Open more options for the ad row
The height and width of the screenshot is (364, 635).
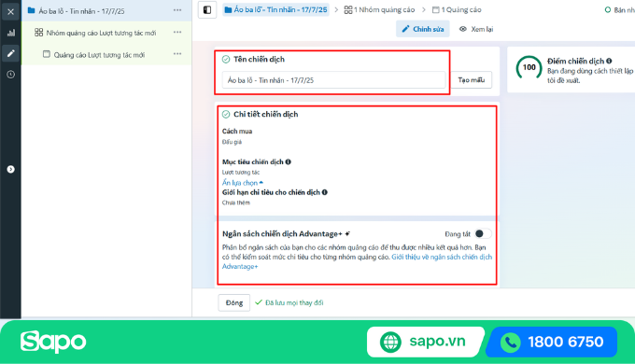[177, 54]
